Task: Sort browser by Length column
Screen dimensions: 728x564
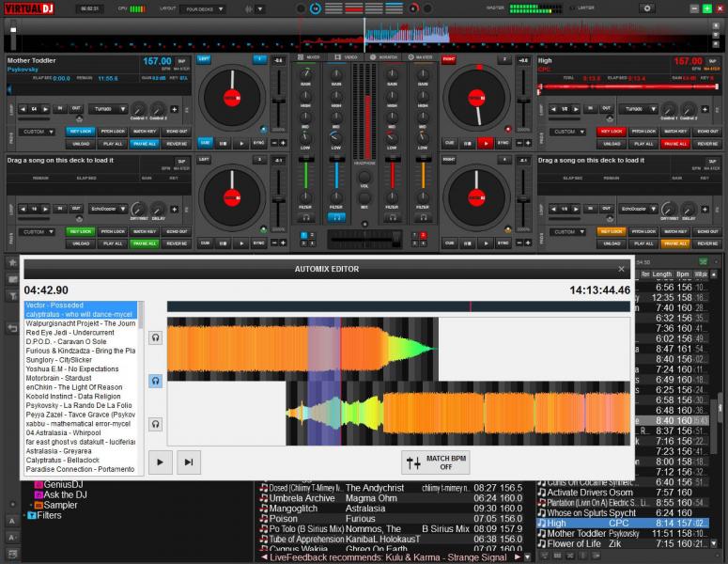Action: (x=661, y=274)
